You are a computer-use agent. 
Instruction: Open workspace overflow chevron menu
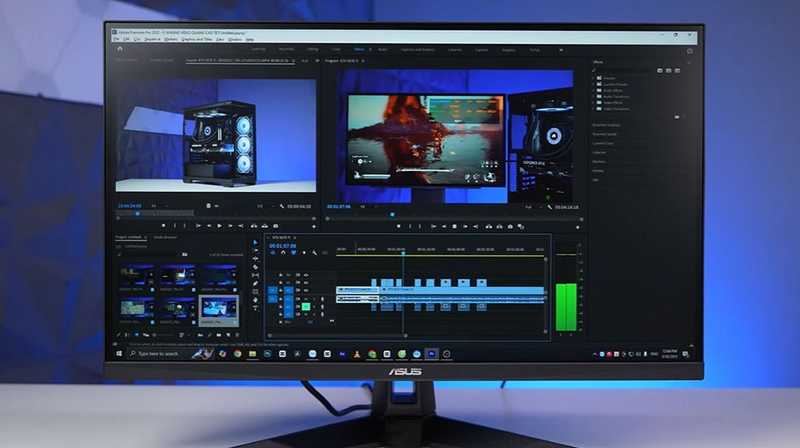(561, 50)
